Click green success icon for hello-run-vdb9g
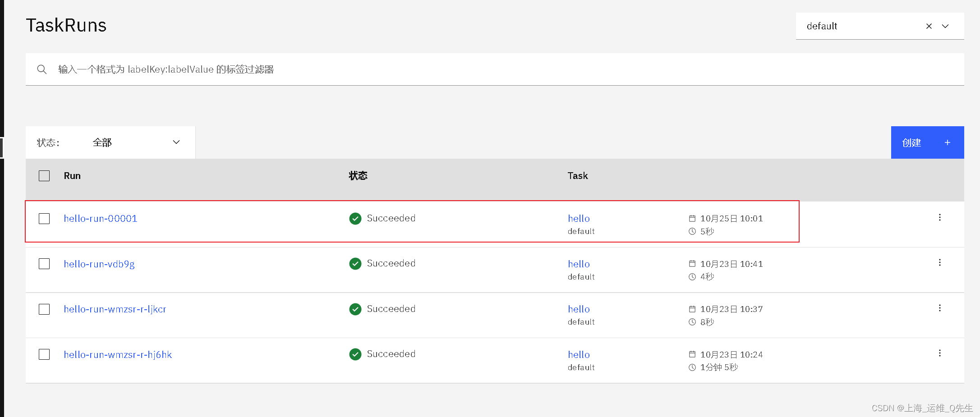Image resolution: width=980 pixels, height=417 pixels. click(x=355, y=264)
